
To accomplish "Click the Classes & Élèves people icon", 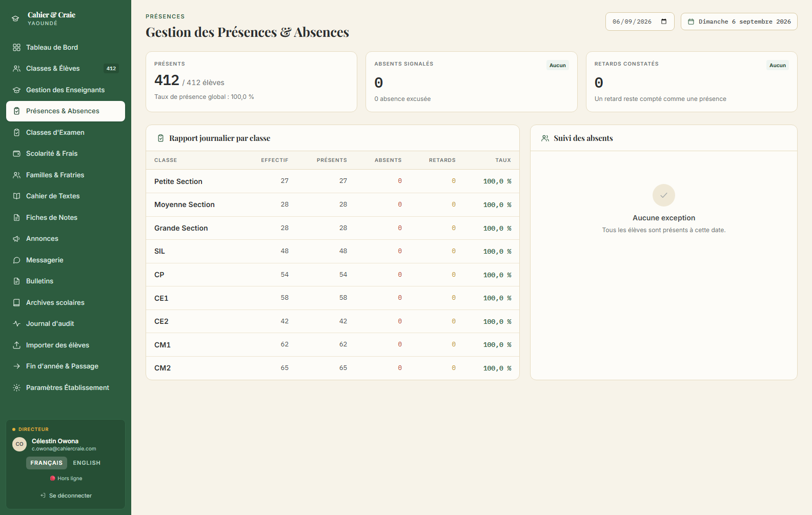I will [16, 69].
